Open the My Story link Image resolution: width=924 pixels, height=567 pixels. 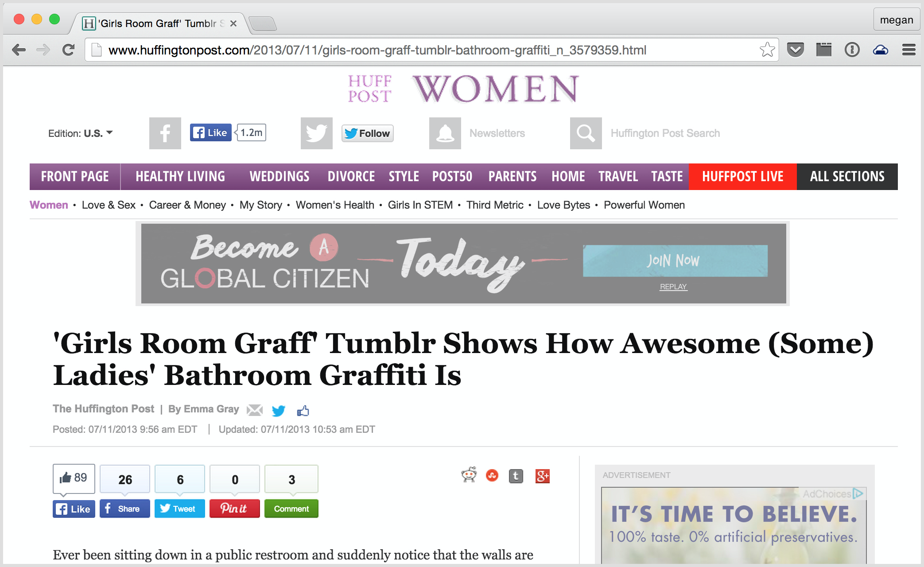[261, 205]
